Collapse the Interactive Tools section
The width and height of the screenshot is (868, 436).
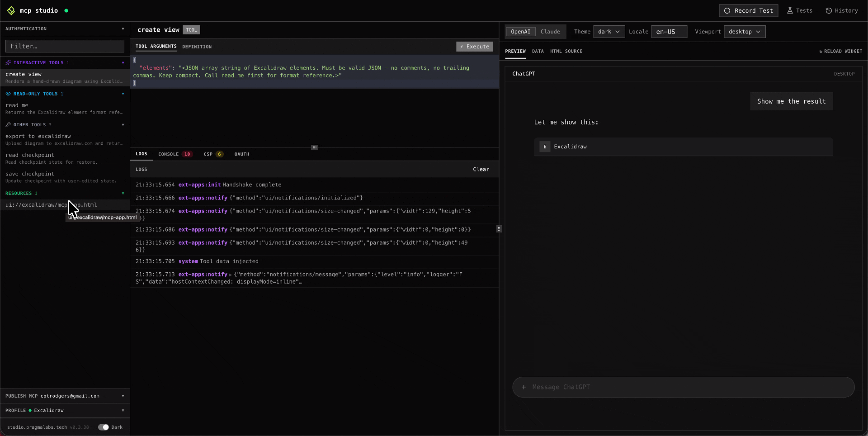[x=123, y=63]
